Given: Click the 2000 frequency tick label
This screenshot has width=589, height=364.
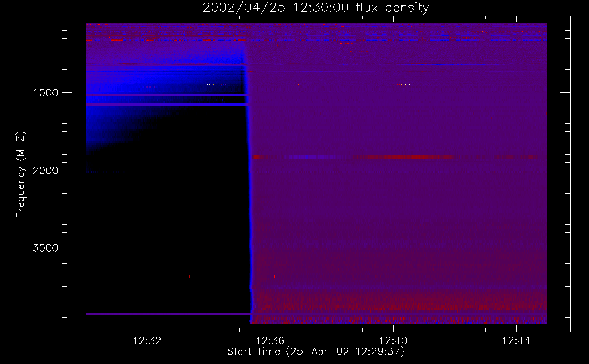Looking at the screenshot, I should click(46, 170).
